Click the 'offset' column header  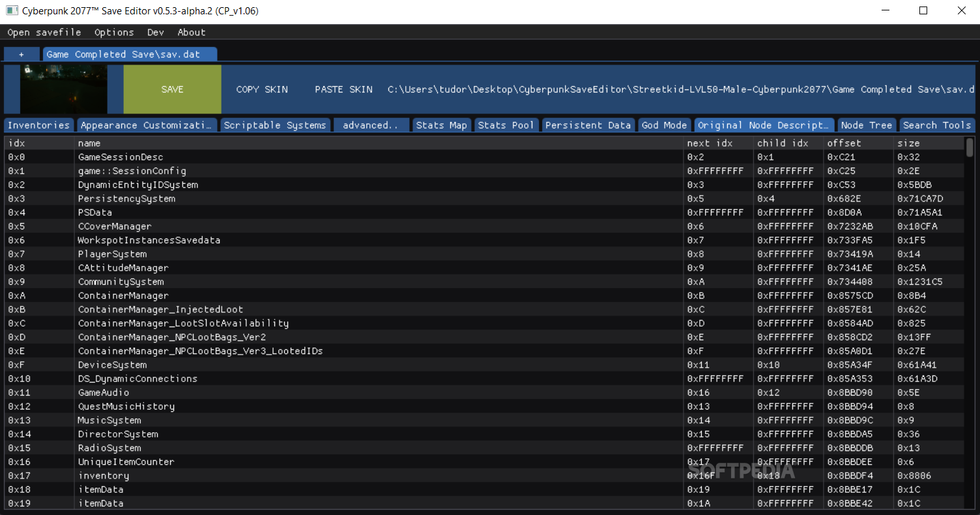[844, 143]
